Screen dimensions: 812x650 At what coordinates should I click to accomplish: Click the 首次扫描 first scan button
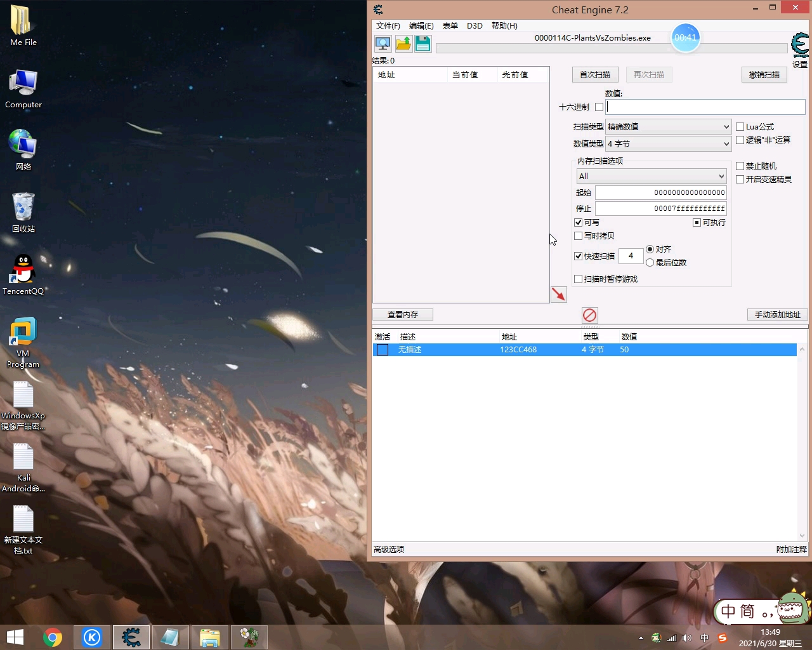595,75
